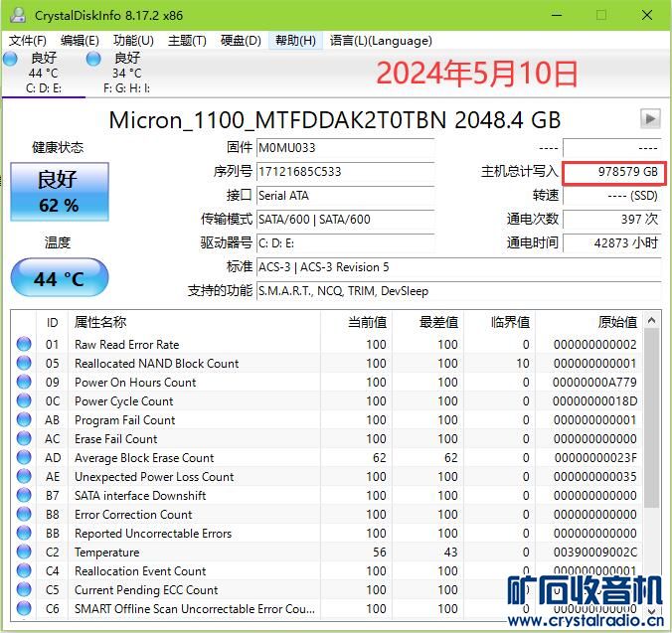The image size is (672, 633).
Task: Click the status icon for Unexpected Power Loss Count
Action: coord(24,476)
